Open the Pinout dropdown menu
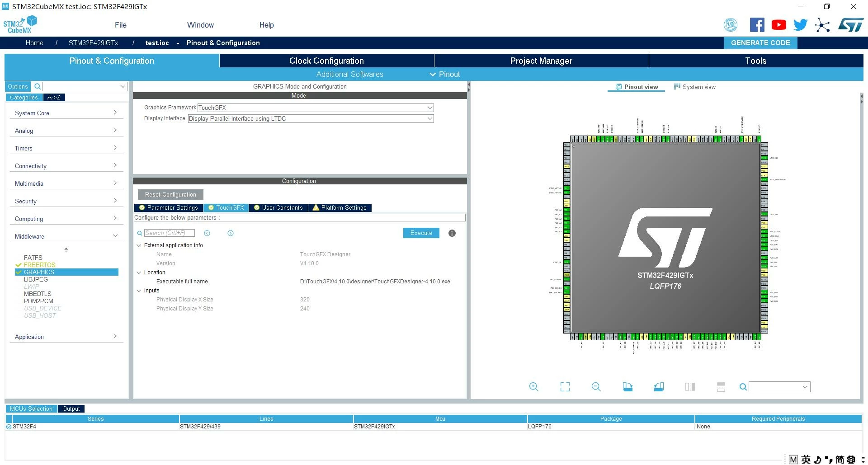This screenshot has width=868, height=465. [445, 74]
